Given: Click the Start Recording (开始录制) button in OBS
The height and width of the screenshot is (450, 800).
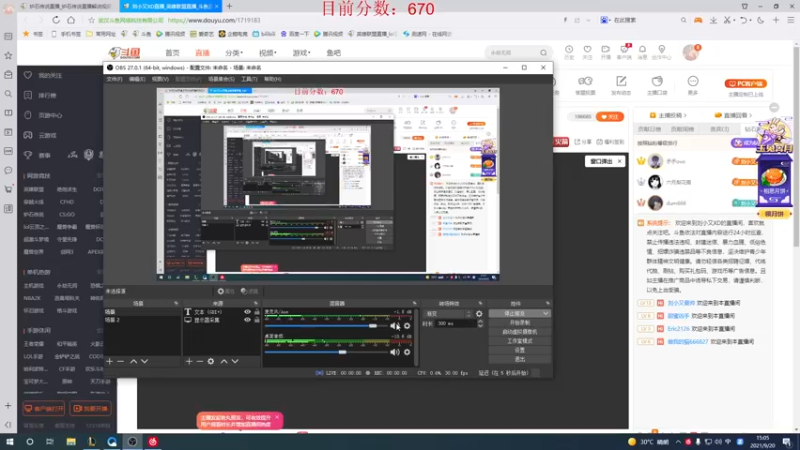Looking at the screenshot, I should [519, 322].
